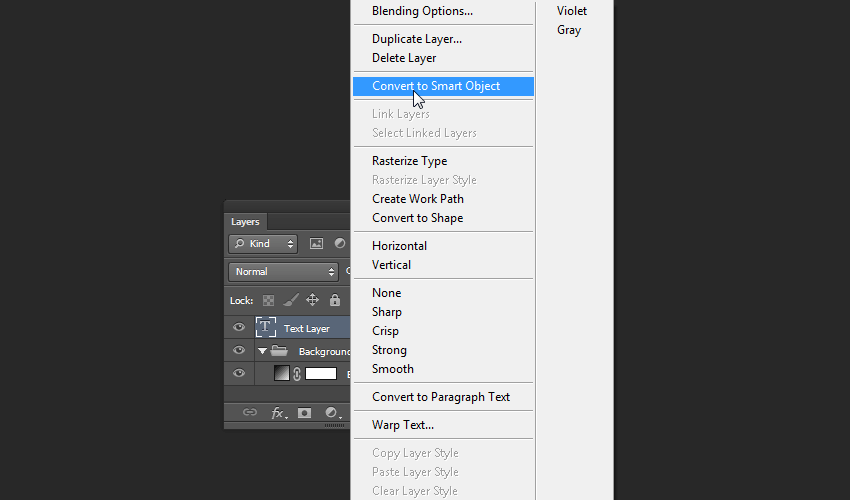Click the link layers icon in panel footer

250,413
